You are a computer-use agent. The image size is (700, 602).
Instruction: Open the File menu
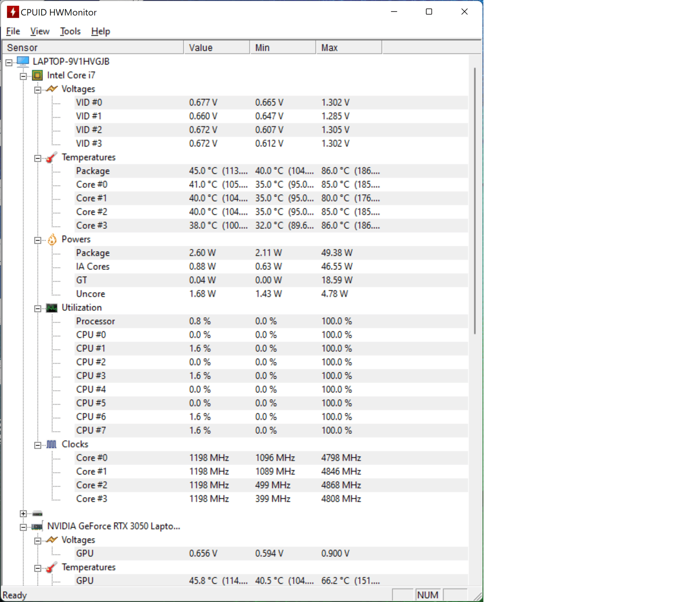click(x=13, y=31)
